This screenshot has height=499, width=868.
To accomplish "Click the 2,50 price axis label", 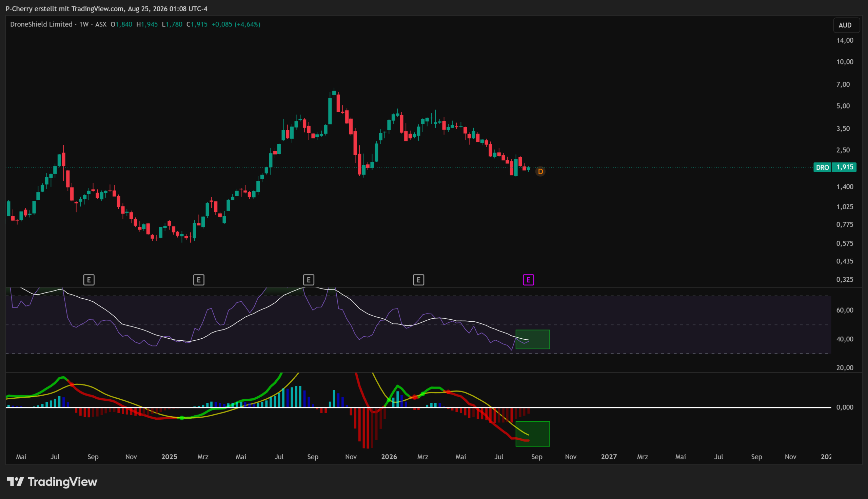I will (x=843, y=150).
